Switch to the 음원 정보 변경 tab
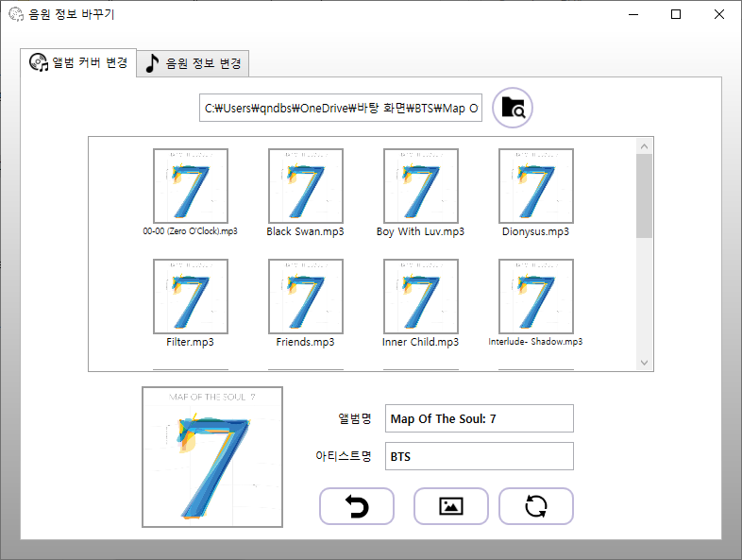 point(194,63)
